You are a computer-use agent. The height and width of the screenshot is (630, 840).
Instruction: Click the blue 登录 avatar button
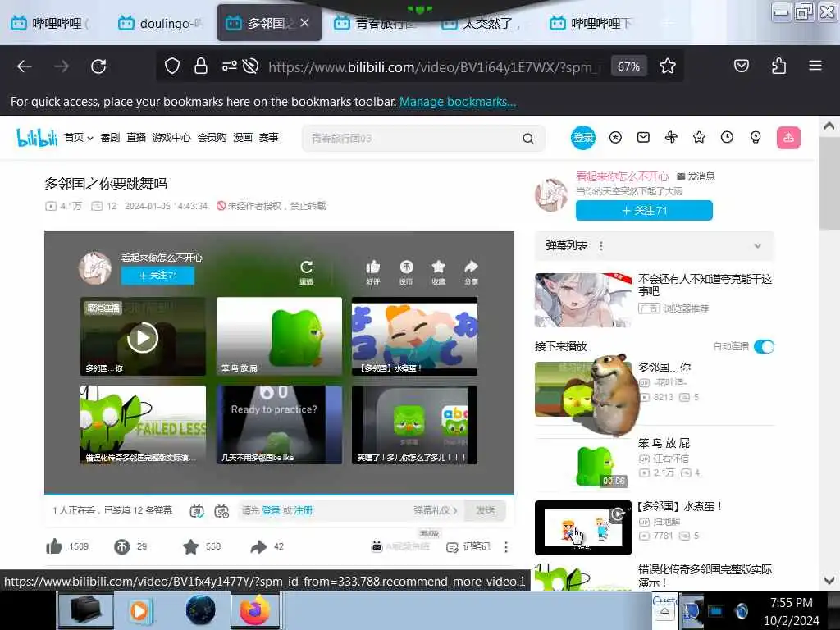(x=583, y=138)
